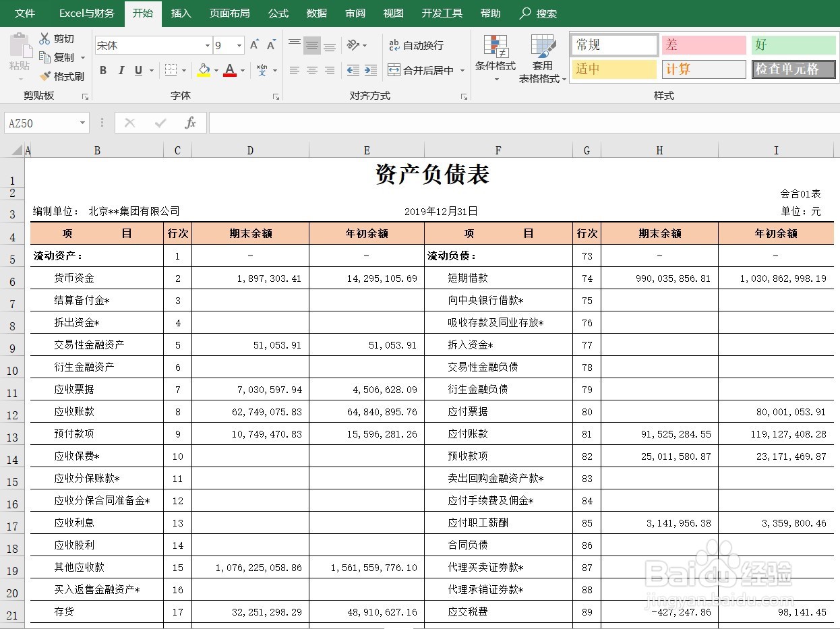Toggle center alignment

[x=311, y=71]
